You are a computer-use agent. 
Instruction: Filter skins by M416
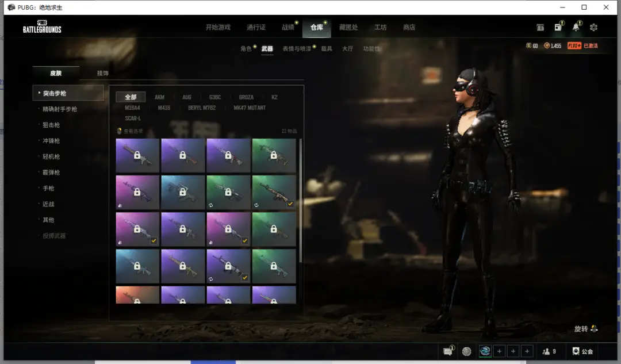point(164,108)
